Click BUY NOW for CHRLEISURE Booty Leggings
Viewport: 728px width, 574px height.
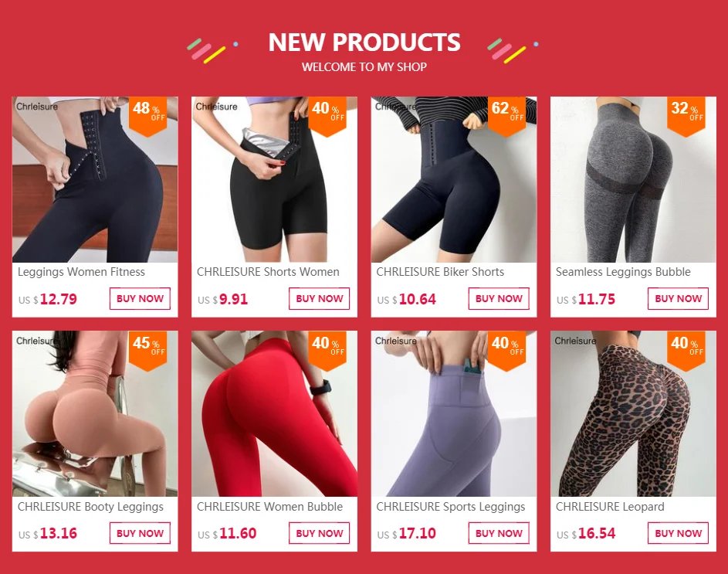[x=140, y=533]
